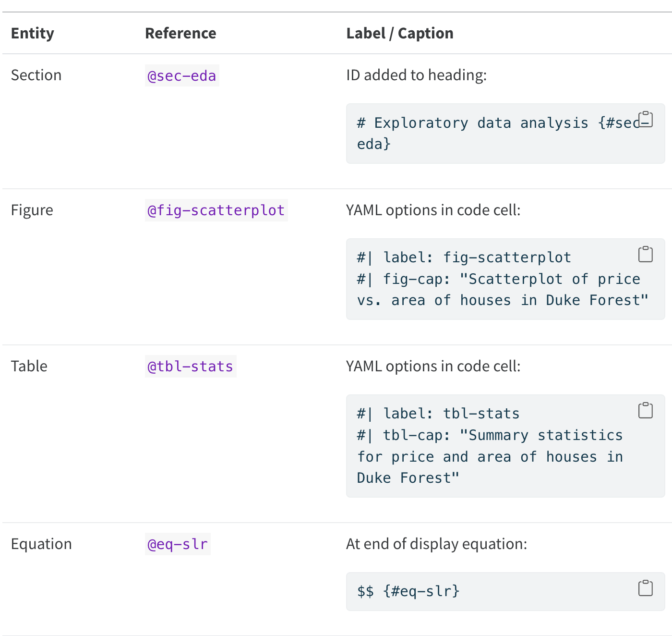Click the @tbl-stats reference code
The height and width of the screenshot is (636, 672).
point(190,367)
